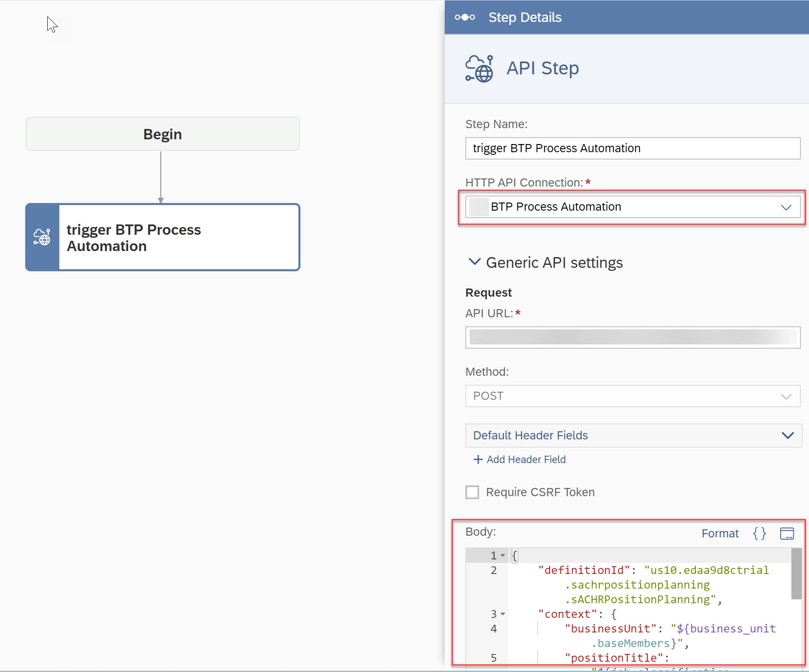
Task: Enable Require CSRF Token checkbox
Action: click(x=472, y=492)
